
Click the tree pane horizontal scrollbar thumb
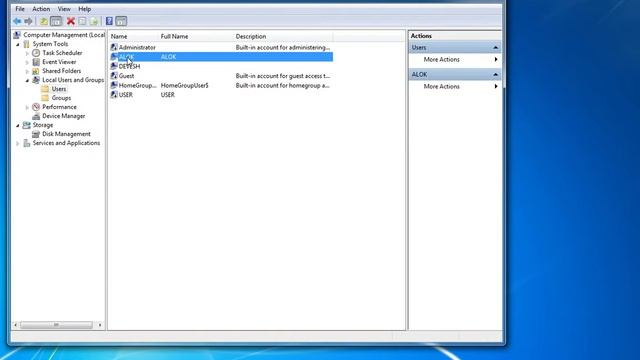[x=56, y=325]
